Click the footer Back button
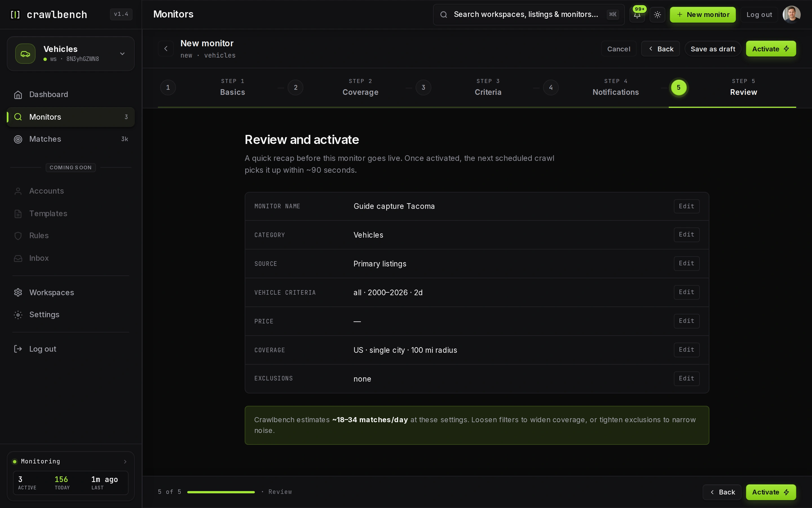 click(722, 492)
